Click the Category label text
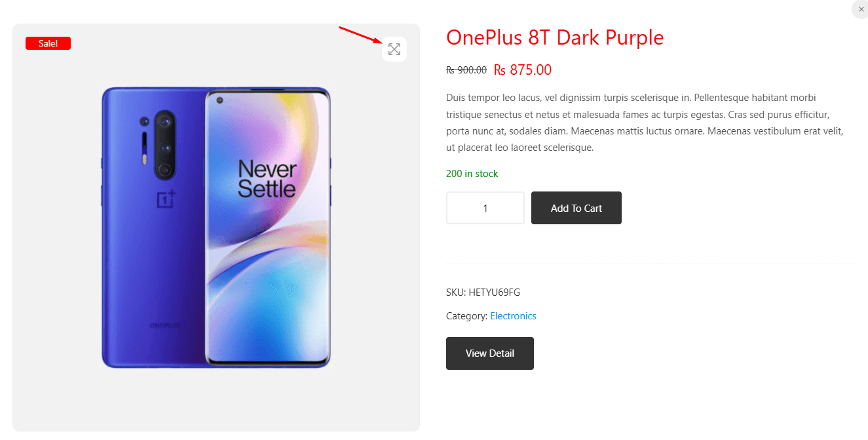 pyautogui.click(x=466, y=316)
